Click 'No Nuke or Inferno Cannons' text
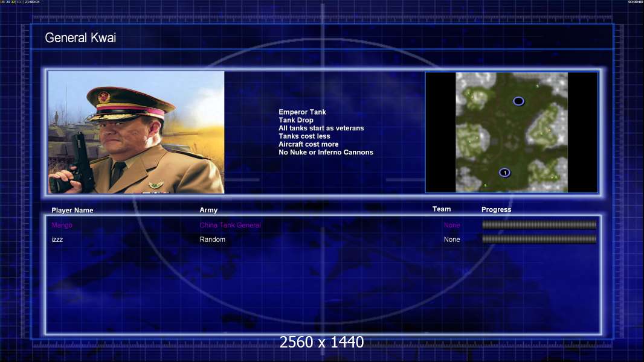644x362 pixels. 326,152
